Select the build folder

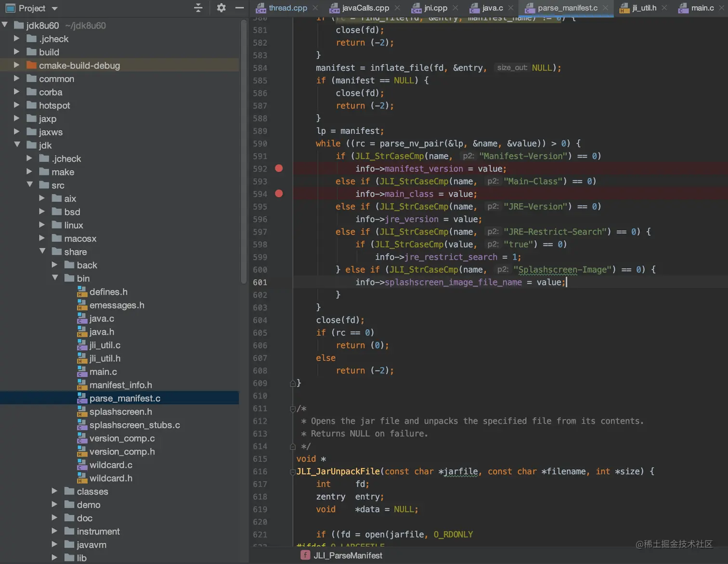[x=49, y=52]
